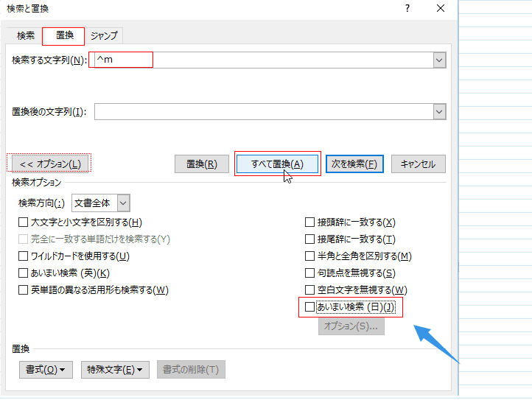Enable 接頭辞に一致する checkbox
532x400 pixels.
pyautogui.click(x=309, y=222)
